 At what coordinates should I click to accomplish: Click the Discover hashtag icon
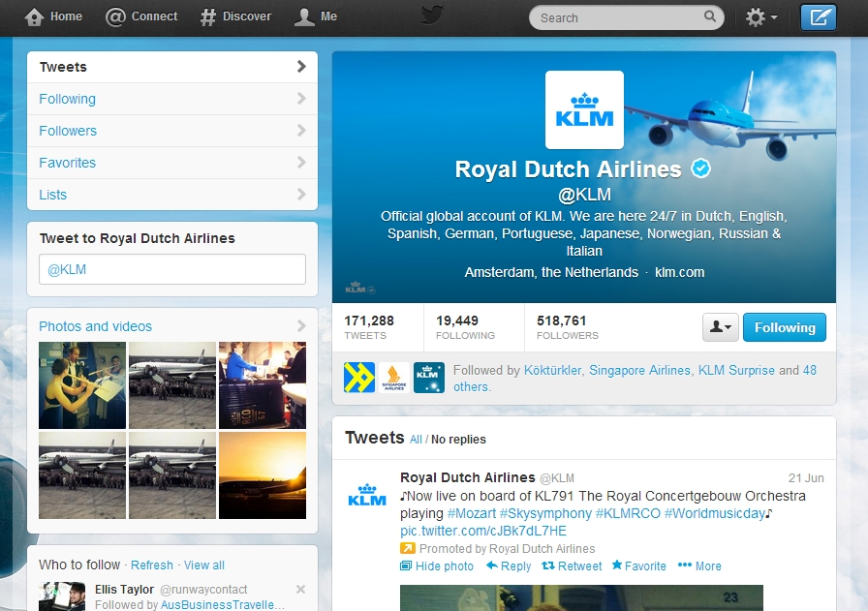coord(207,17)
